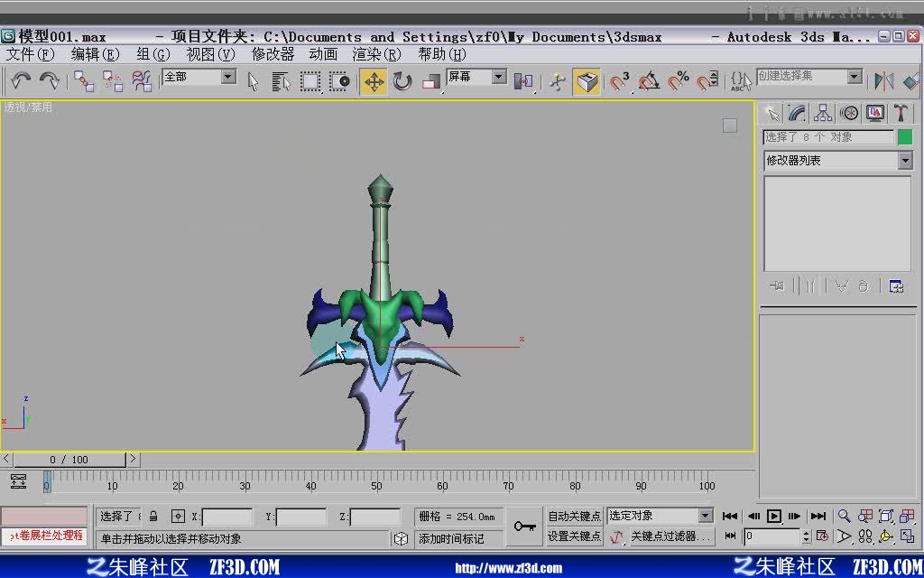This screenshot has width=924, height=578.
Task: Click the Use Pivot Point Center icon
Action: coord(523,81)
